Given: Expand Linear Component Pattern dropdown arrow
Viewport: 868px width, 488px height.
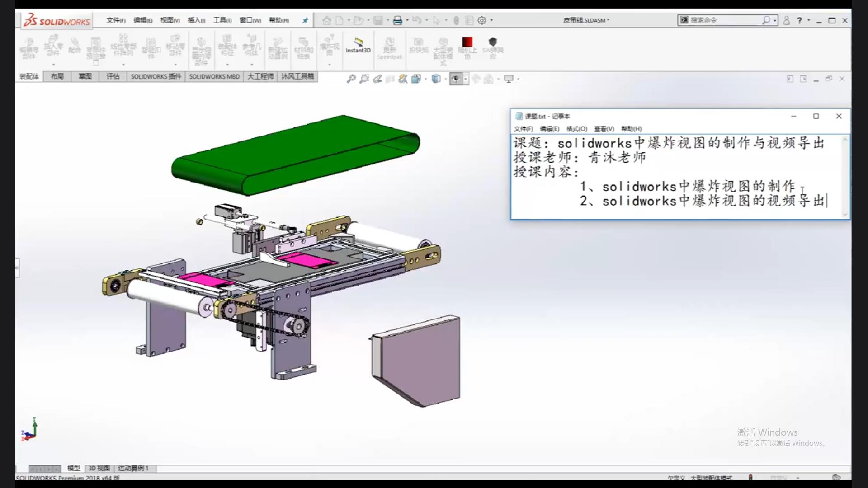Looking at the screenshot, I should point(123,65).
